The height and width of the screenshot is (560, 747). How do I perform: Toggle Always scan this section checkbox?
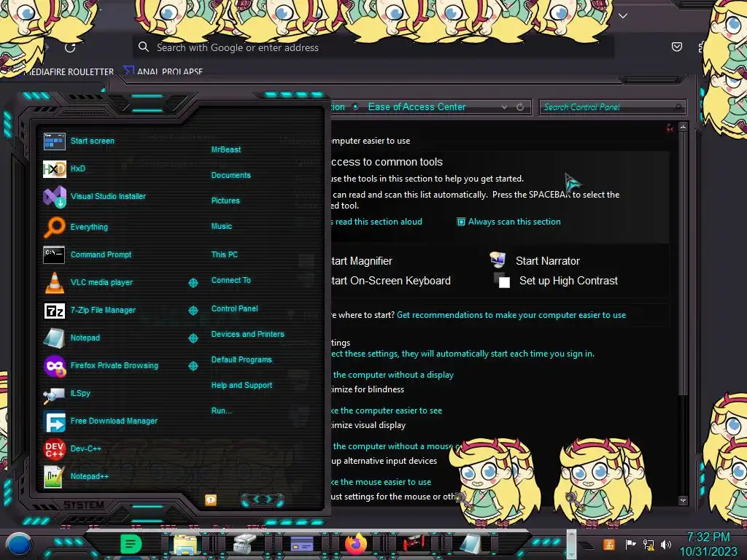tap(461, 222)
